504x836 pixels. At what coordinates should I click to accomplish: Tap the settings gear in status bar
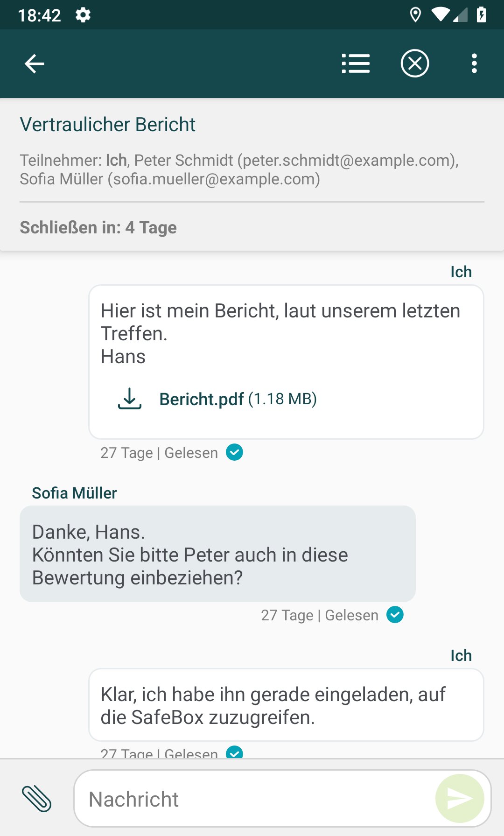83,15
